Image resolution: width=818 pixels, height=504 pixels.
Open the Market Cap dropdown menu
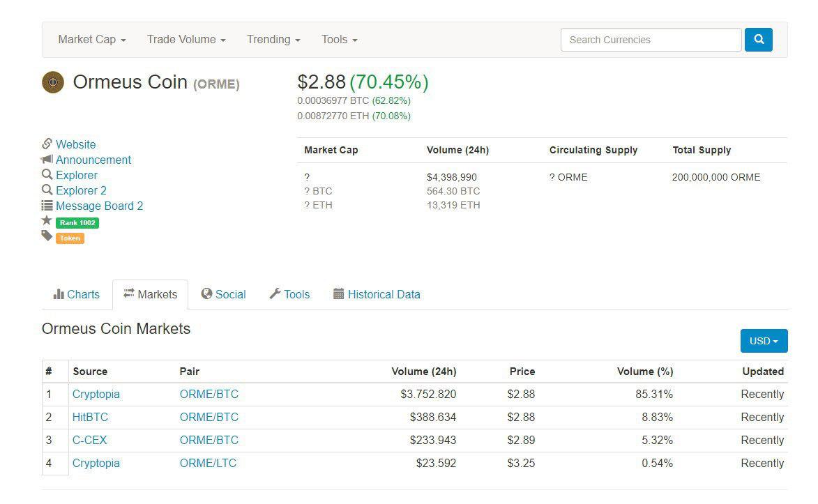92,40
